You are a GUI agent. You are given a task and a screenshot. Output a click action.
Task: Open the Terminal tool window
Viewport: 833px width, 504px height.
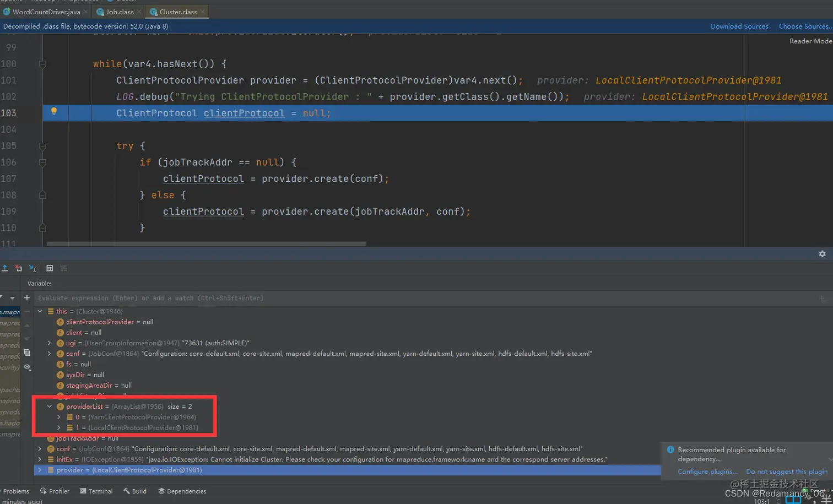96,491
